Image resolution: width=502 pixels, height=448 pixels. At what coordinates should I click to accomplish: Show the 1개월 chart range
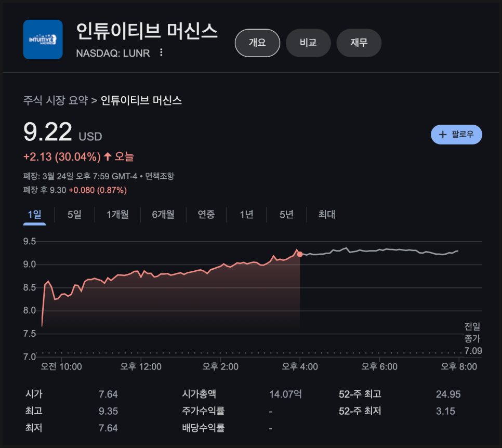(117, 215)
